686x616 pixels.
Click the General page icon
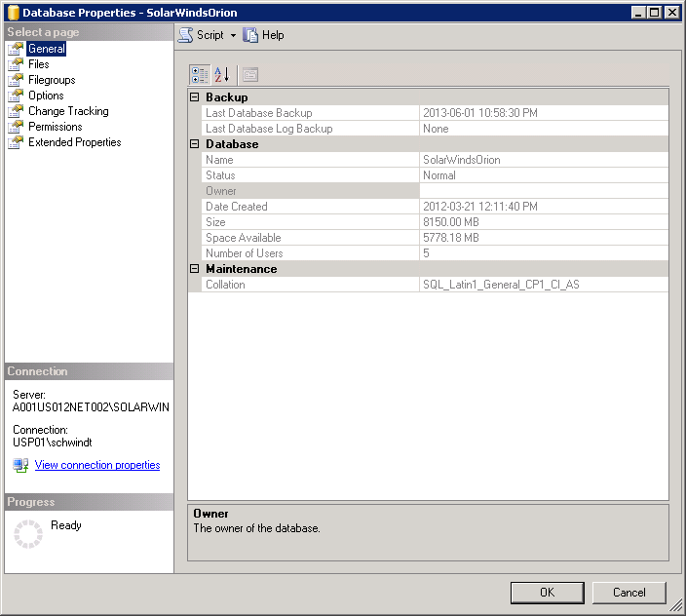(16, 49)
